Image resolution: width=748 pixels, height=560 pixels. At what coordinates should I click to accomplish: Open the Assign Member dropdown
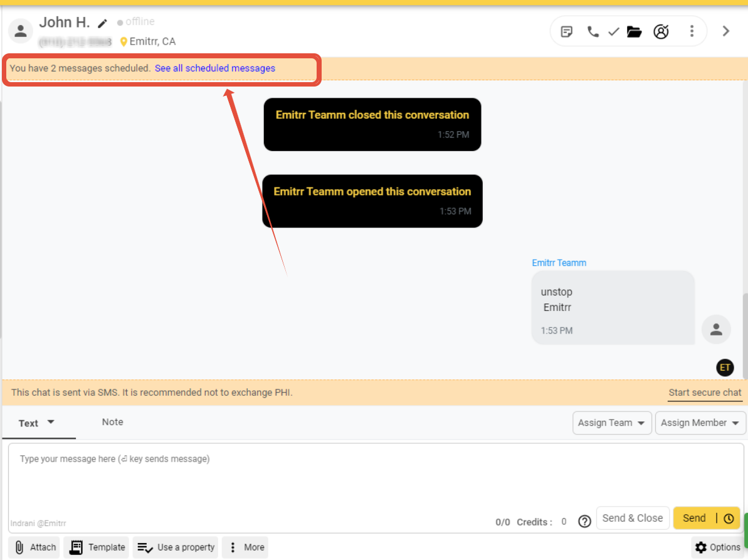click(700, 423)
